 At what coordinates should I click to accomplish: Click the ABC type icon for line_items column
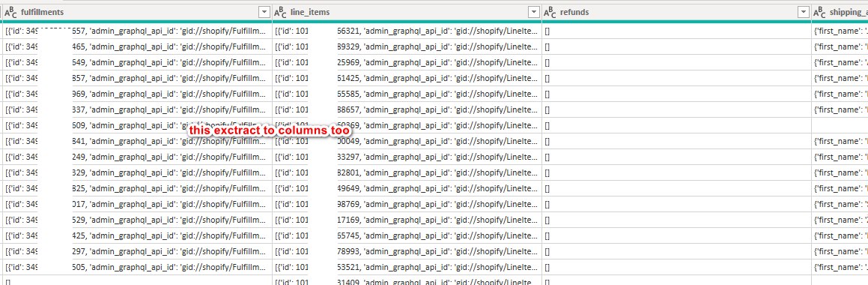[281, 12]
